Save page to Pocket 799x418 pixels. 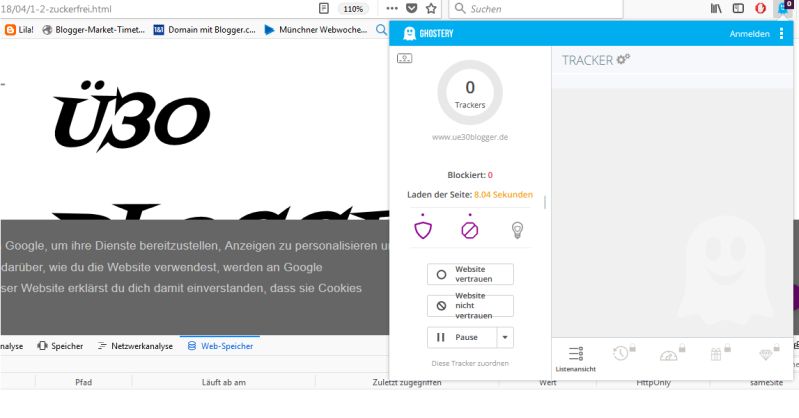coord(412,8)
